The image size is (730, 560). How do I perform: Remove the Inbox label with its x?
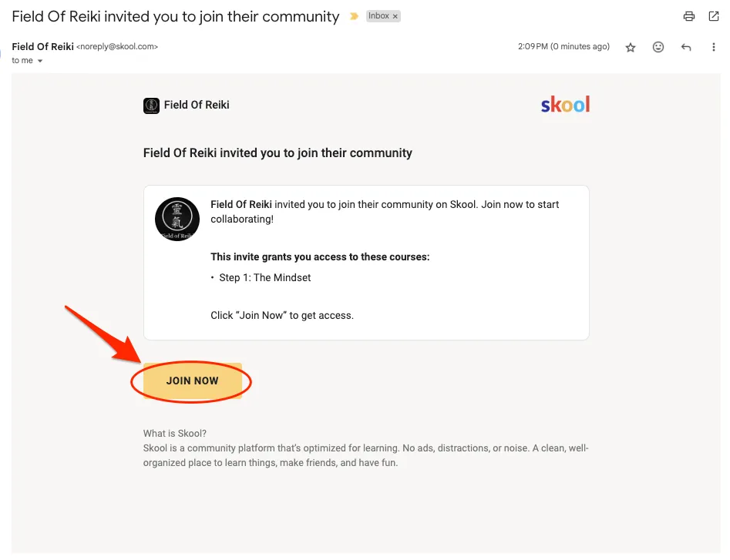pos(395,16)
